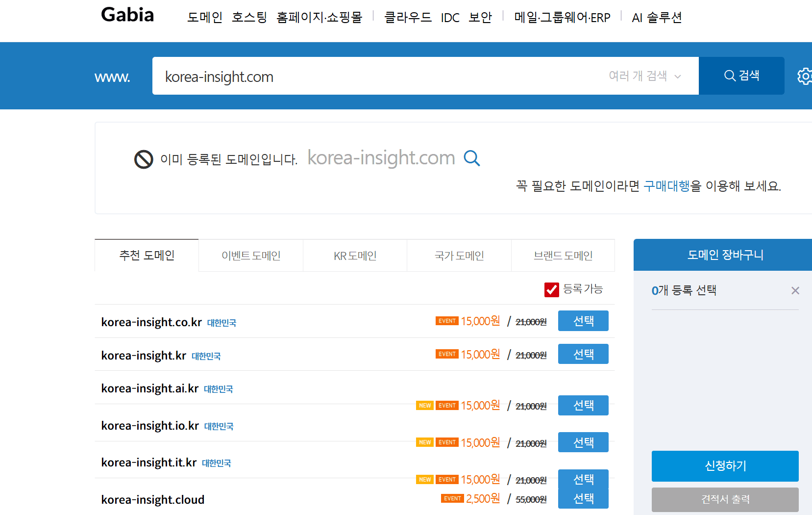Switch to the 이벤트 도메인 tab
Viewport: 812px width, 515px height.
pyautogui.click(x=251, y=256)
